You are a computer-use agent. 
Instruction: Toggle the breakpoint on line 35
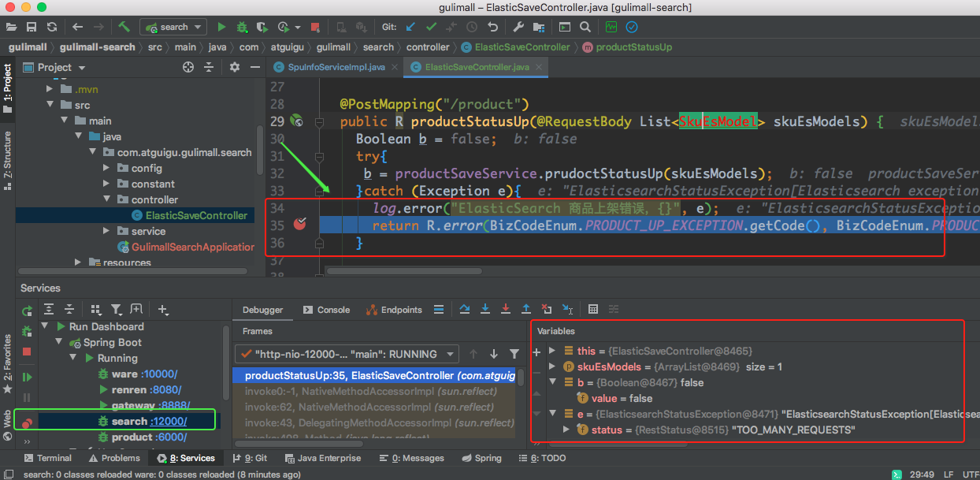[299, 225]
